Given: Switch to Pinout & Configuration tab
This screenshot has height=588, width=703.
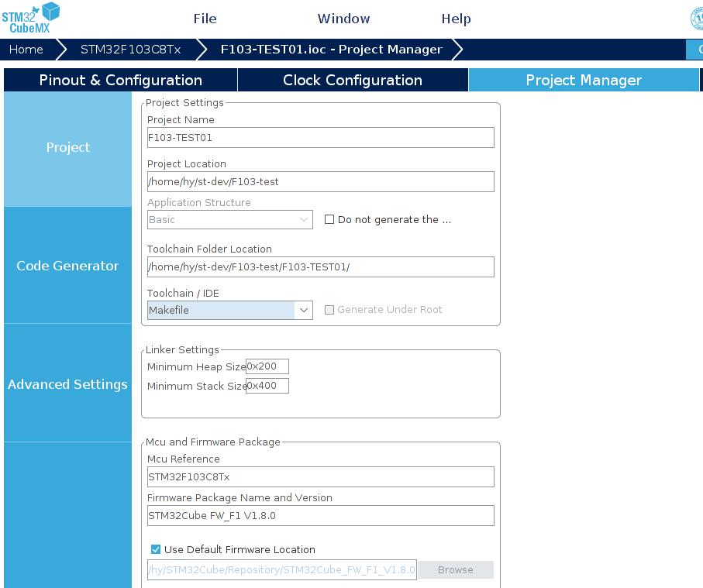Looking at the screenshot, I should 120,80.
